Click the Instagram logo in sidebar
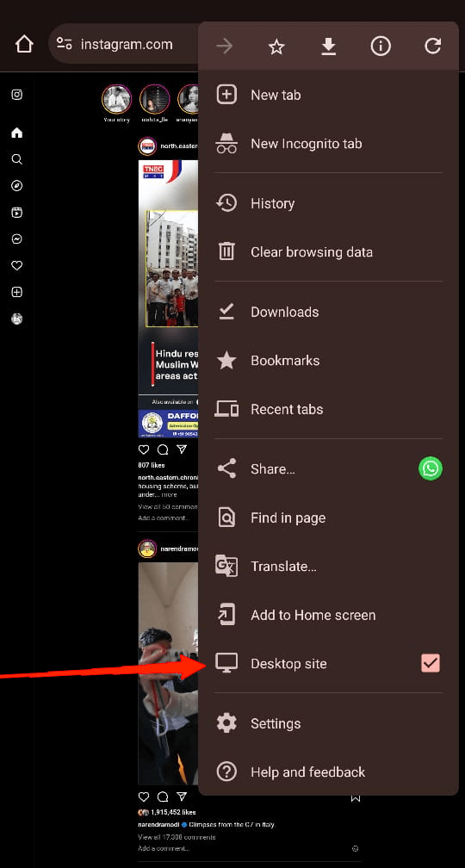This screenshot has height=868, width=465. point(17,95)
